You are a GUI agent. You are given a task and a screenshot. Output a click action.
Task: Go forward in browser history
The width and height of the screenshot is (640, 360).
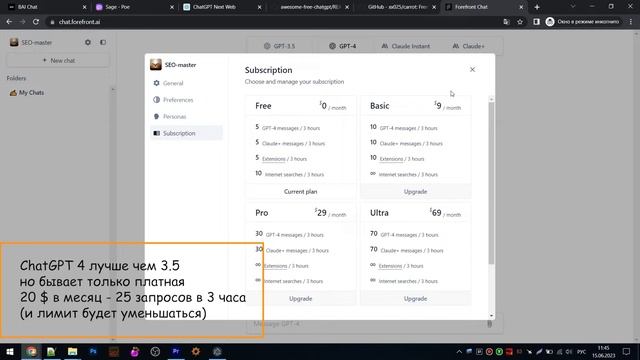coord(22,22)
